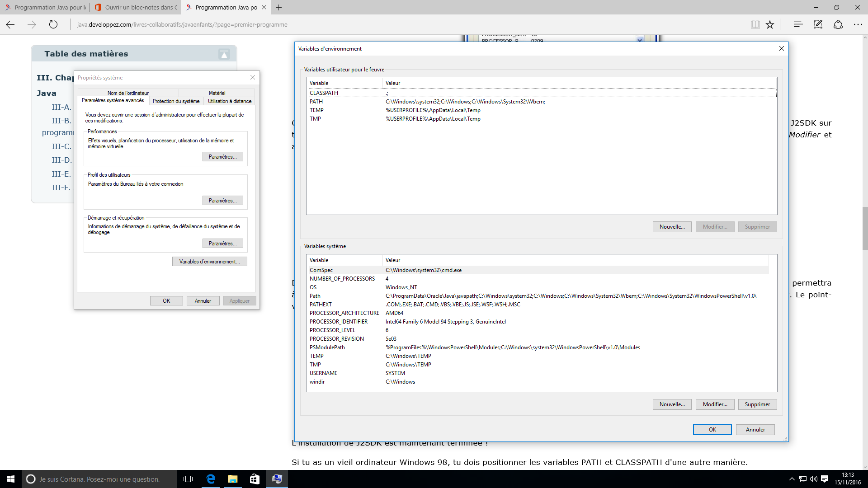Select user TEMP variable row
This screenshot has width=868, height=488.
pos(542,110)
